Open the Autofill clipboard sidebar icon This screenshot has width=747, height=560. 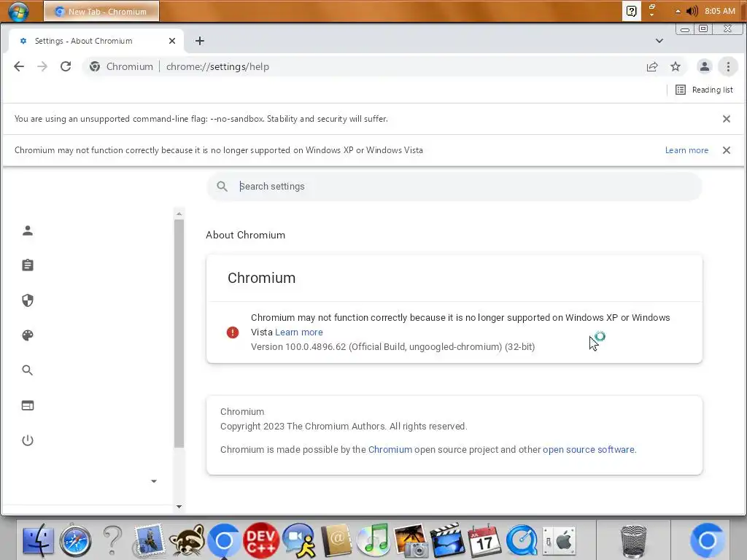point(28,265)
